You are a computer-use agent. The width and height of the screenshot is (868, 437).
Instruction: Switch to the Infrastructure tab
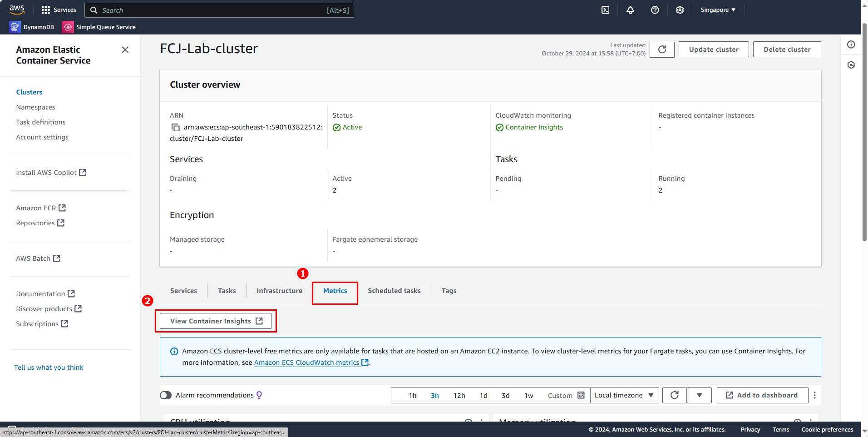(279, 291)
